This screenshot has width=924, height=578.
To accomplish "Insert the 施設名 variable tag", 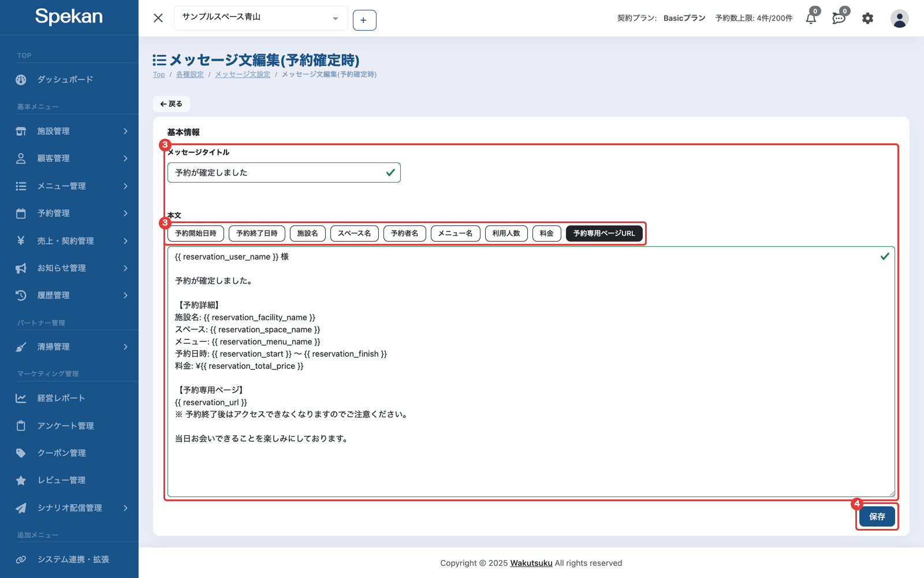I will point(308,234).
